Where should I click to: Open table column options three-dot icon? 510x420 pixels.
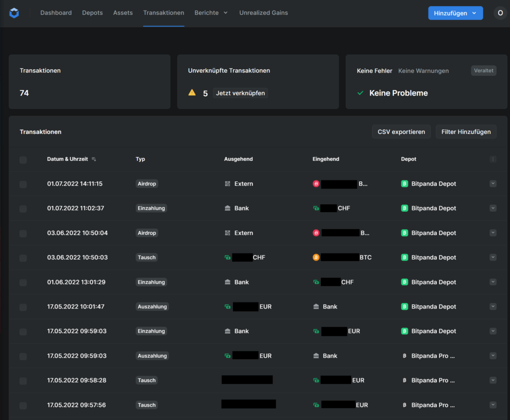(x=493, y=159)
